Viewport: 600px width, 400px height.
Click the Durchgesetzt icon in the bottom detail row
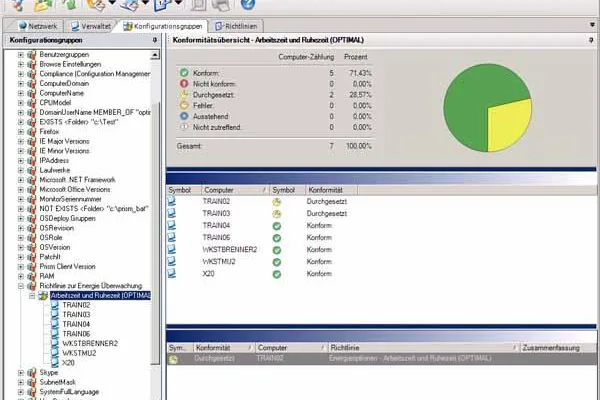pyautogui.click(x=173, y=359)
